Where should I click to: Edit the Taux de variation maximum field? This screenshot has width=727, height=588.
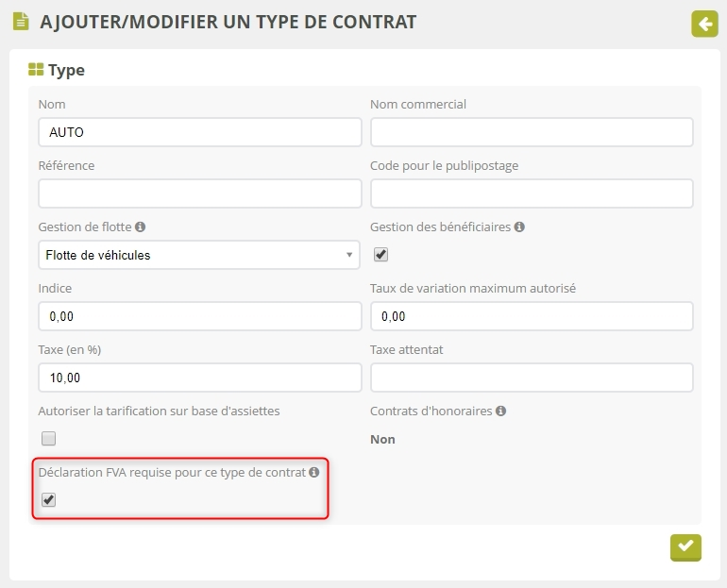[532, 316]
